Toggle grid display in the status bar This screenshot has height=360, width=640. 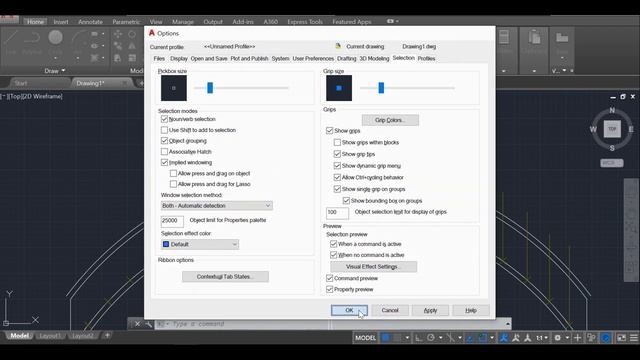385,338
